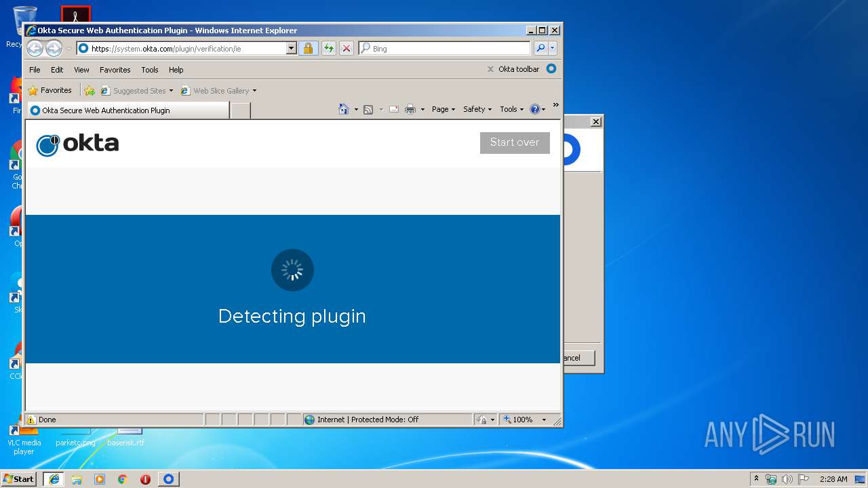Click the Action Center flag icon

803,479
